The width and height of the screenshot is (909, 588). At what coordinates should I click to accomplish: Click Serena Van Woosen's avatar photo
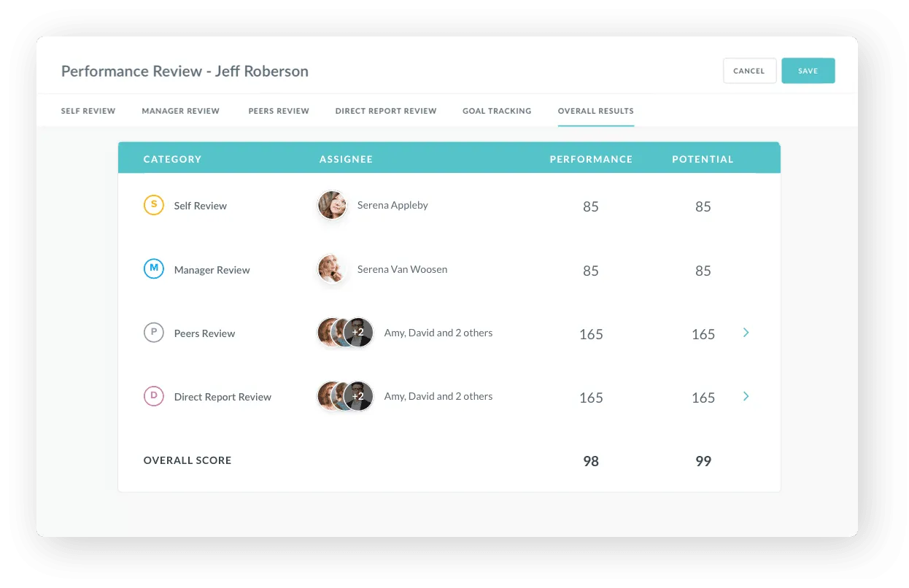point(332,269)
